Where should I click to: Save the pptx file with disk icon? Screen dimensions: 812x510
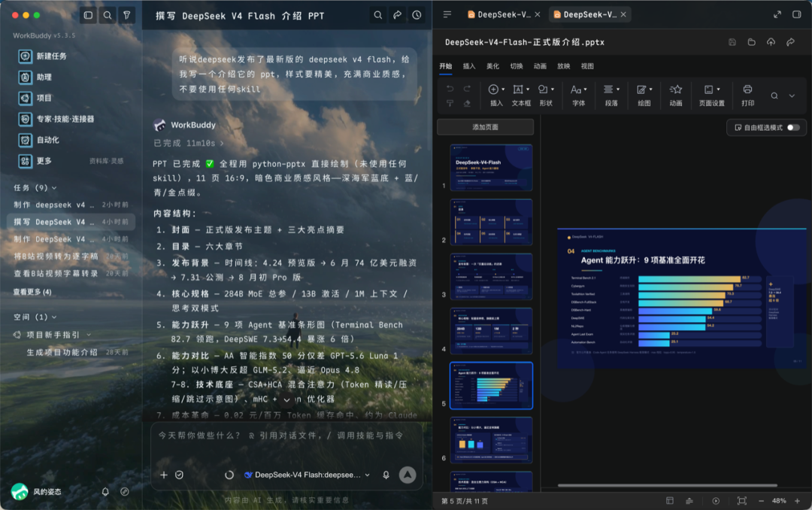coord(732,42)
